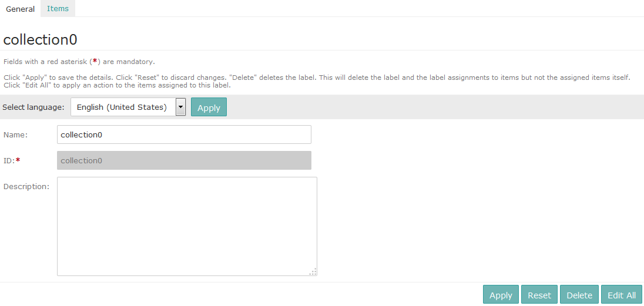644x306 pixels.
Task: Click the "Select language:" label
Action: click(33, 107)
